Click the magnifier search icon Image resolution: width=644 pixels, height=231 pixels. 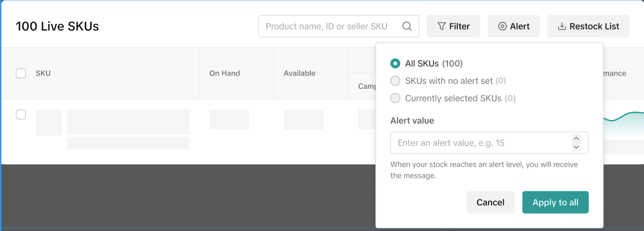[407, 26]
